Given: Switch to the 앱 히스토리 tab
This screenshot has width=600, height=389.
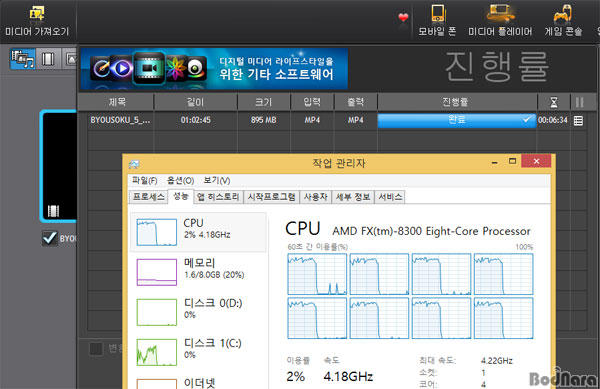Looking at the screenshot, I should (x=218, y=197).
